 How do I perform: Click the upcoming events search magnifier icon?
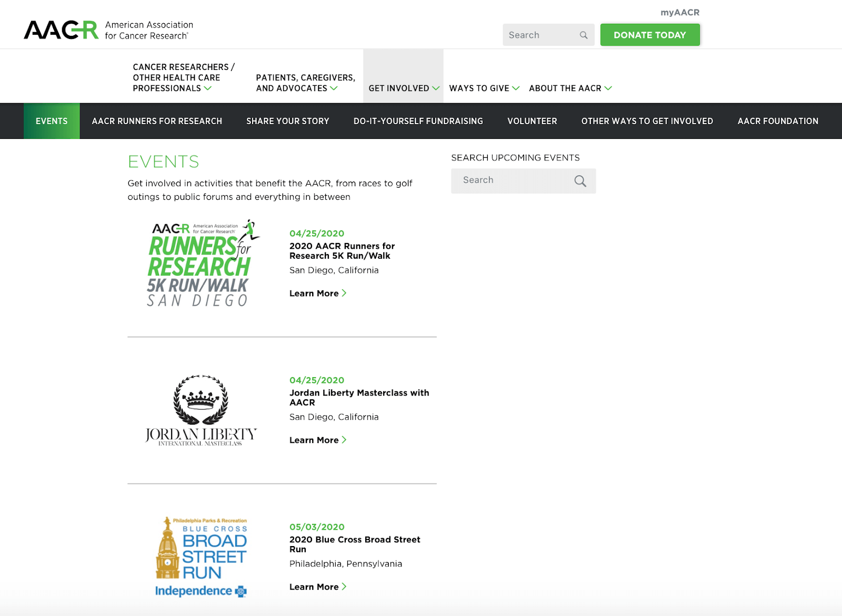(580, 181)
